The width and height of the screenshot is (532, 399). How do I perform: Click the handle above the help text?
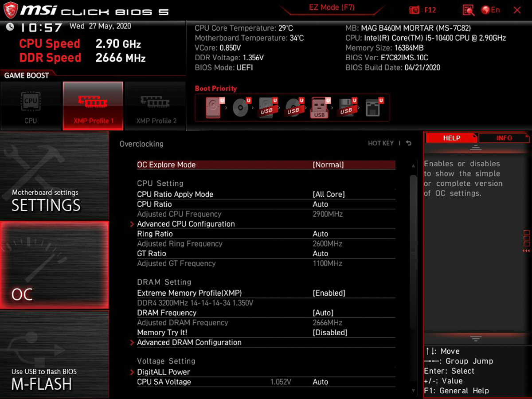[476, 147]
